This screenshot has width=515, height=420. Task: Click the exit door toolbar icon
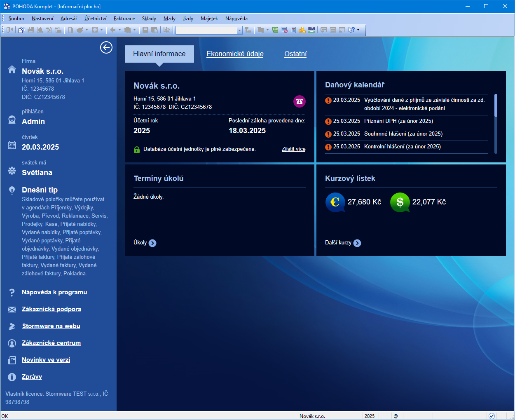coord(9,30)
